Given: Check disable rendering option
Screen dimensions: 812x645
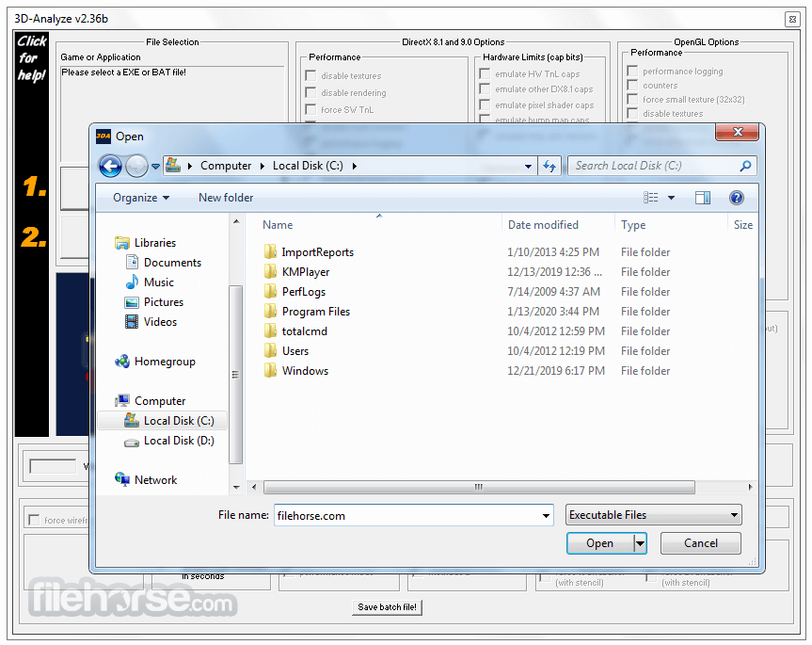Looking at the screenshot, I should pyautogui.click(x=310, y=92).
